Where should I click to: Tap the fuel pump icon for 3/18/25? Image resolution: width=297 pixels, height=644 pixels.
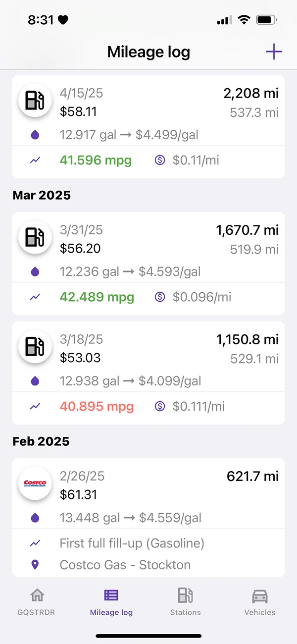35,346
